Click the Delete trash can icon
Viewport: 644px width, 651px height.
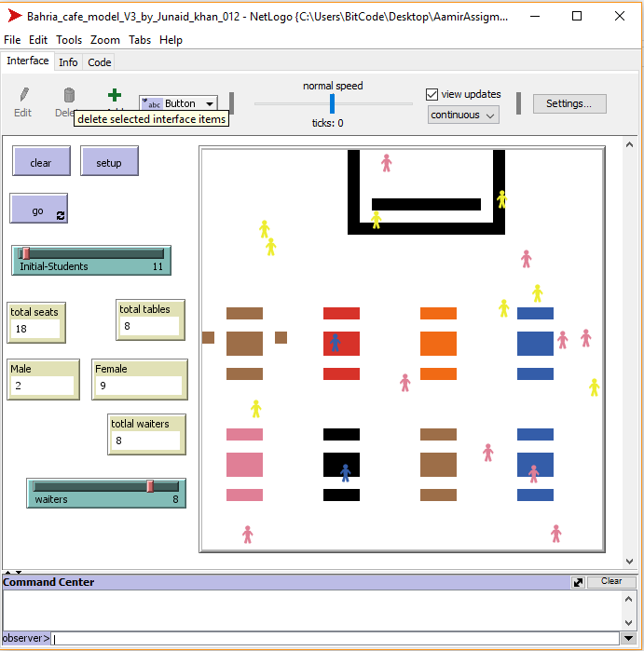(68, 95)
